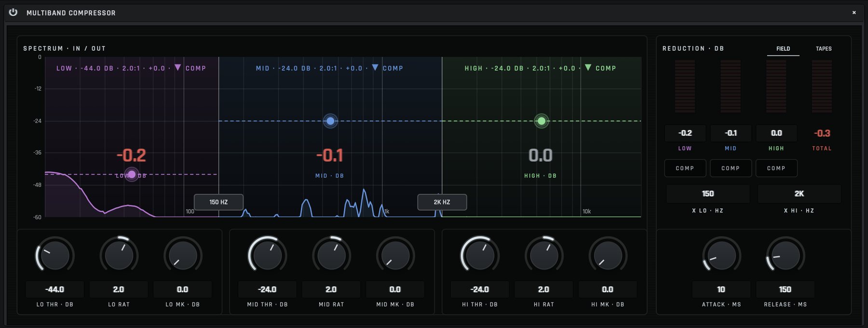Screen dimensions: 868x328
Task: Click the MID THR knob
Action: [267, 255]
